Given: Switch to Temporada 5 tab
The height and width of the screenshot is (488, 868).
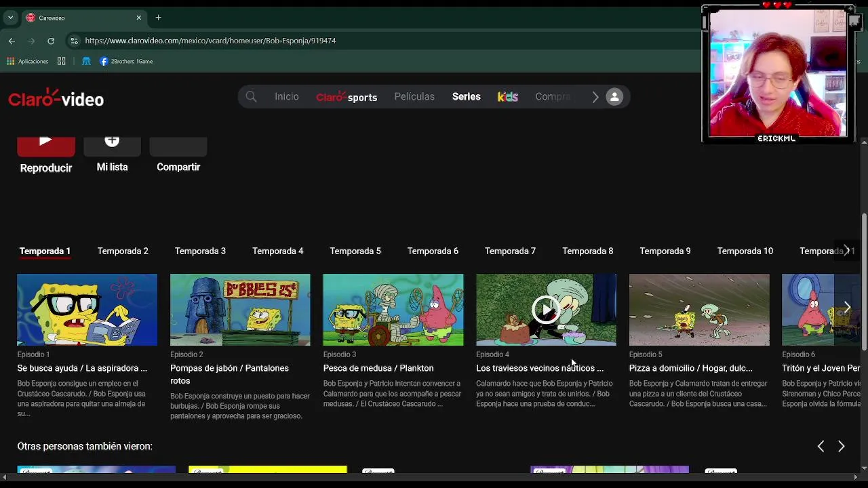Looking at the screenshot, I should click(355, 251).
